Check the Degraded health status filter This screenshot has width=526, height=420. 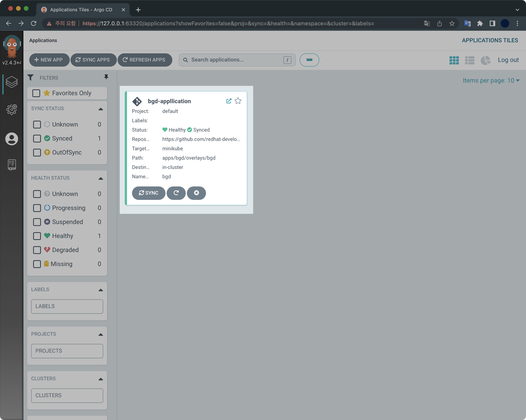37,250
